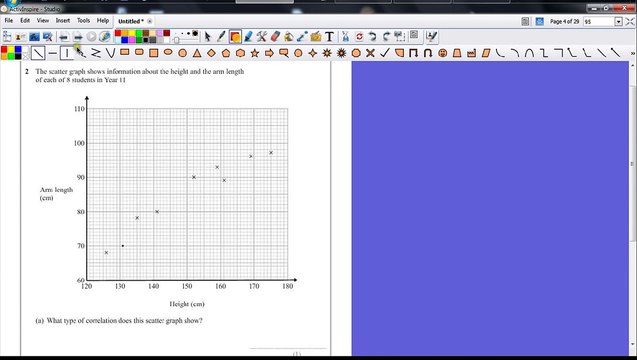Close the Untitled flipchart tab
Screen dimensions: 637x360
point(150,21)
